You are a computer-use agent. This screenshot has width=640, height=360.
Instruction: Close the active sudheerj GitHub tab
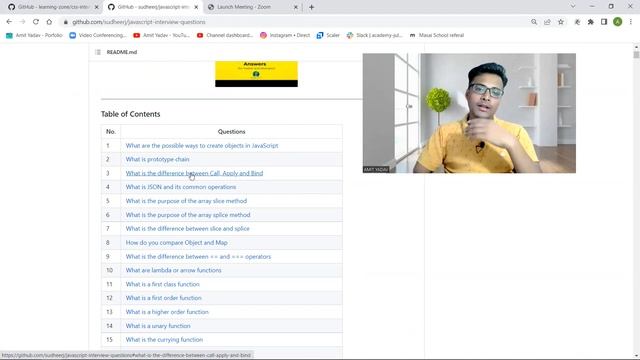tap(196, 7)
